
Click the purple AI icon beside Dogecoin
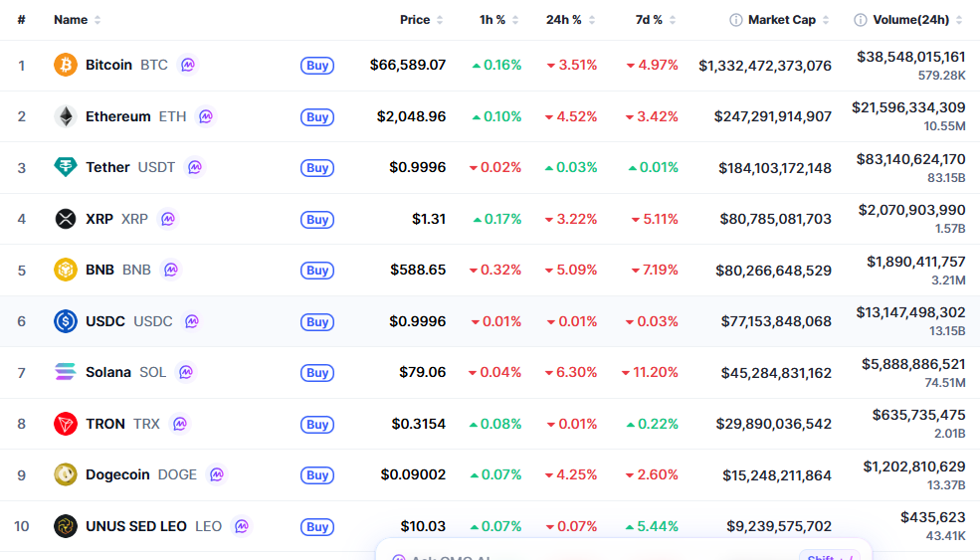click(217, 474)
